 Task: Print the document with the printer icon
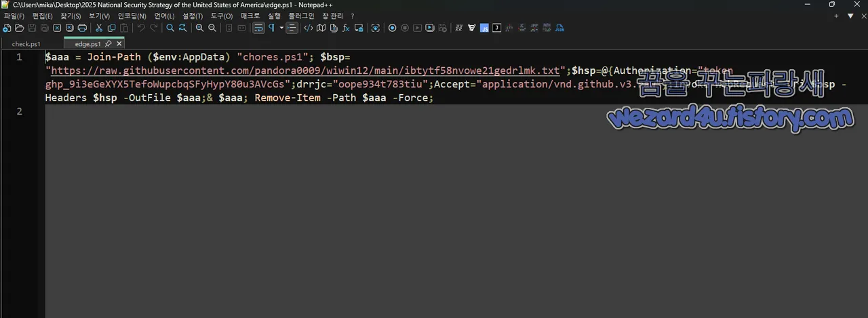(x=82, y=28)
